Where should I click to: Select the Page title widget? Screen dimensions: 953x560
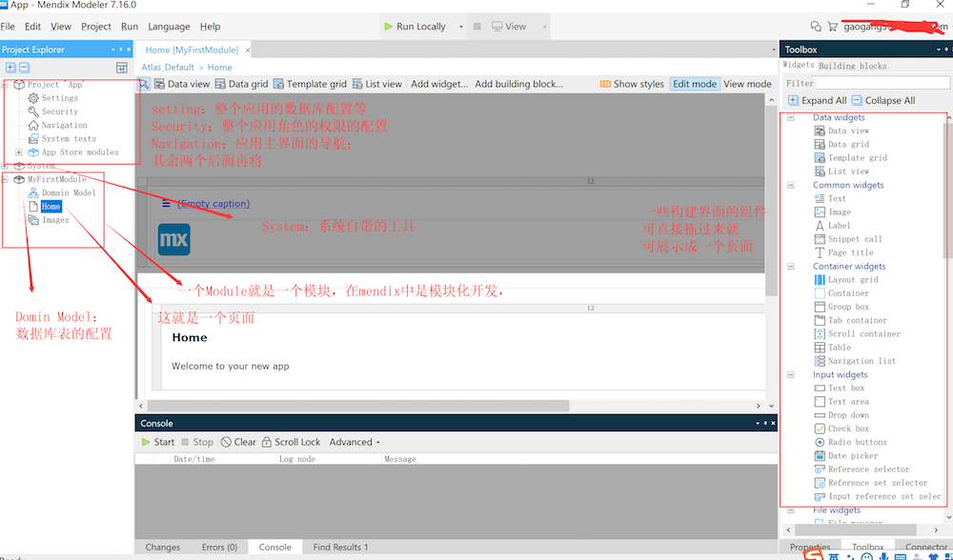point(843,252)
